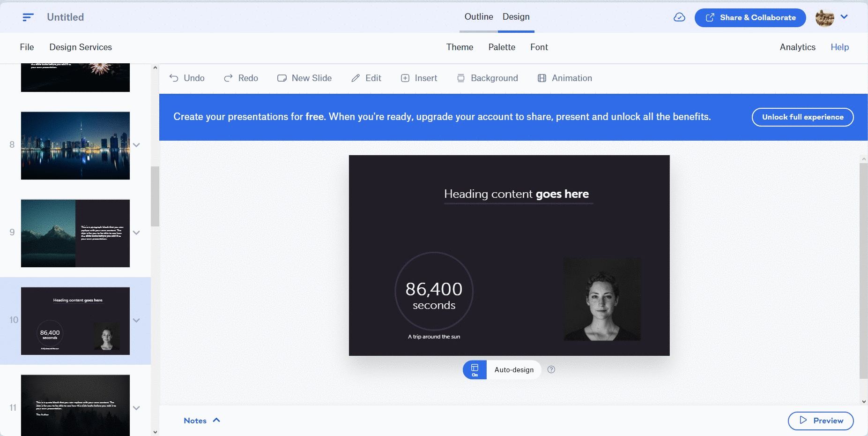The height and width of the screenshot is (436, 868).
Task: Click the cloud sync status icon
Action: tap(679, 17)
